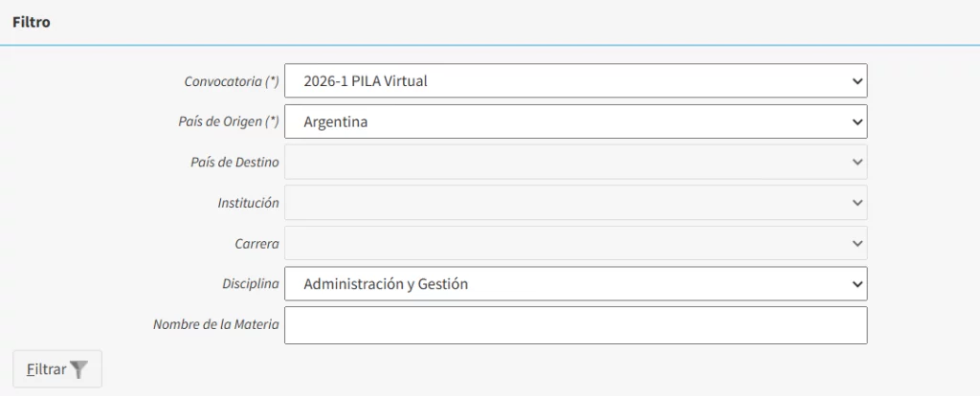Click the chevron arrow of País de Origen
Screen dimensions: 980x396
pos(857,121)
